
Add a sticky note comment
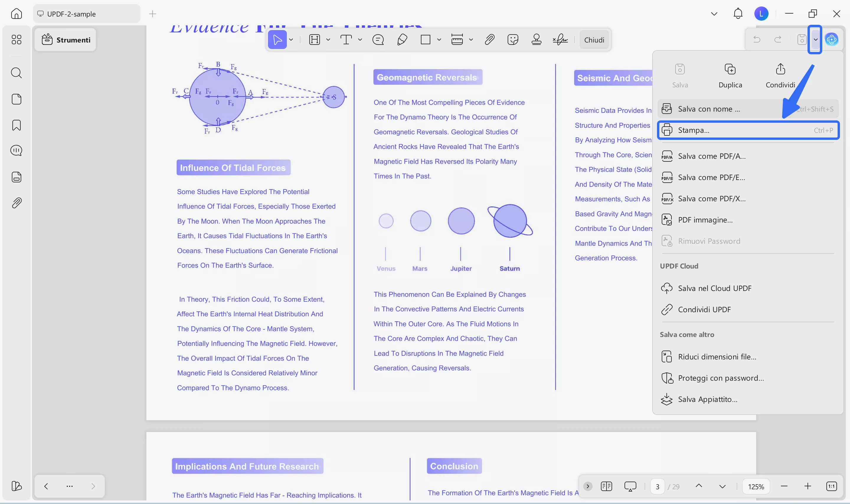378,40
